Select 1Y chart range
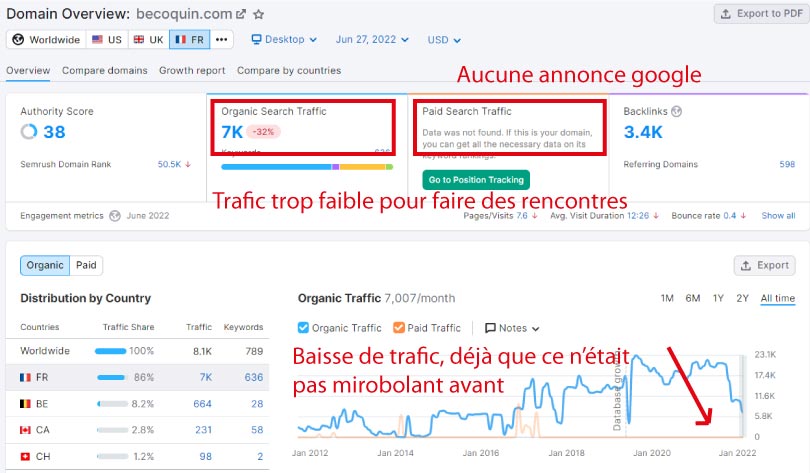This screenshot has width=810, height=473. click(718, 298)
